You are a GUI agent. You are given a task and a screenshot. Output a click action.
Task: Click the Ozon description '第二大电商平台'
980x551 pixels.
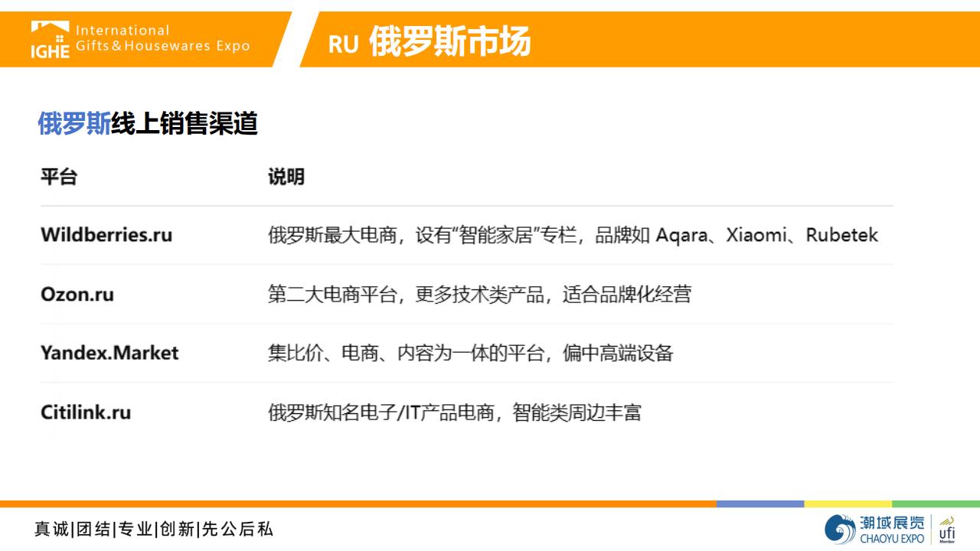(479, 294)
